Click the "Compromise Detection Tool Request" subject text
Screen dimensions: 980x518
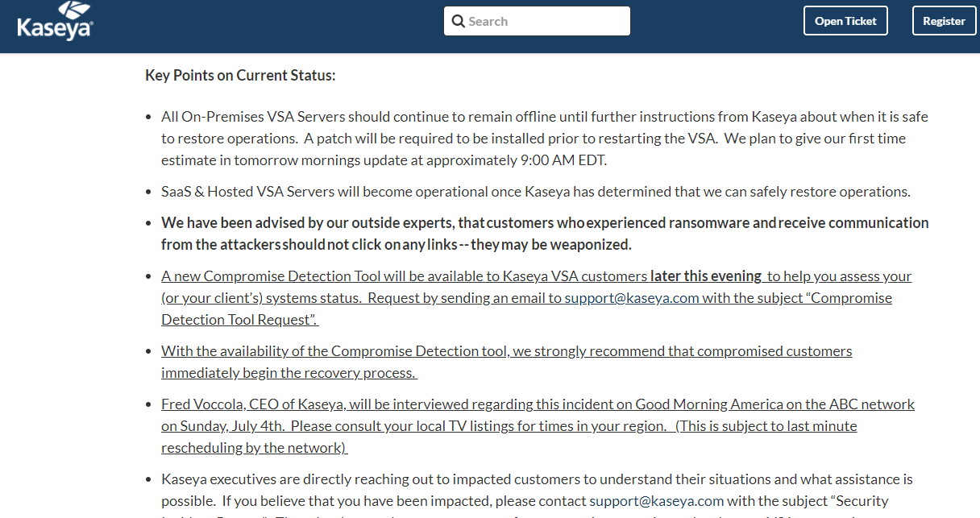(240, 320)
